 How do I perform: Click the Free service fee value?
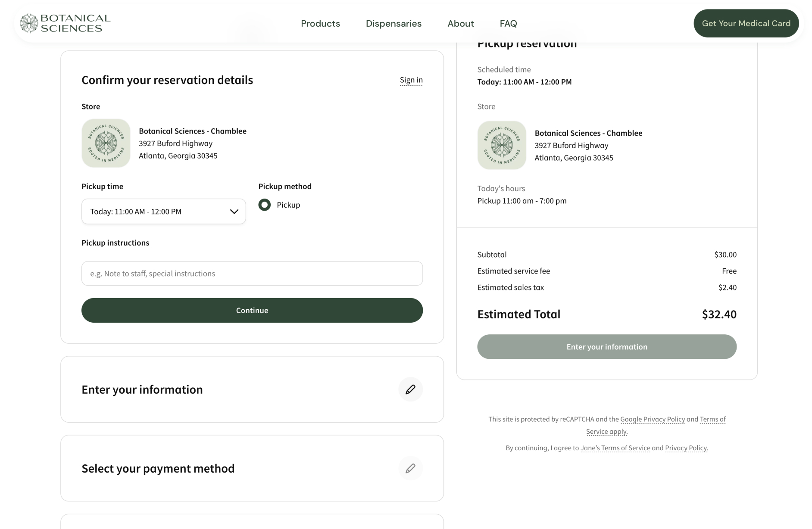pos(729,271)
